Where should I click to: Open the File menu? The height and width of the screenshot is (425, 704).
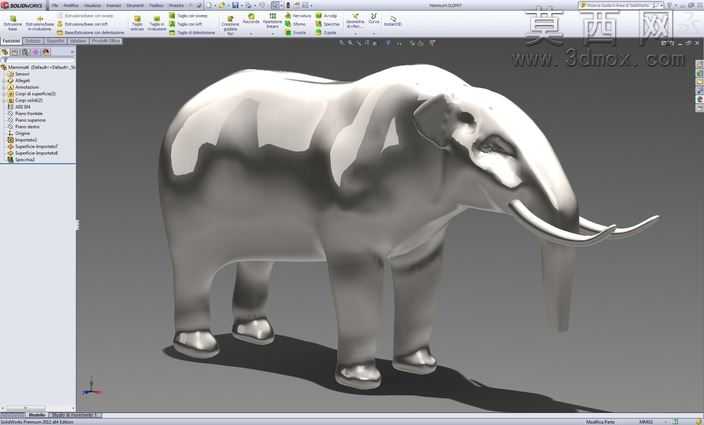54,5
